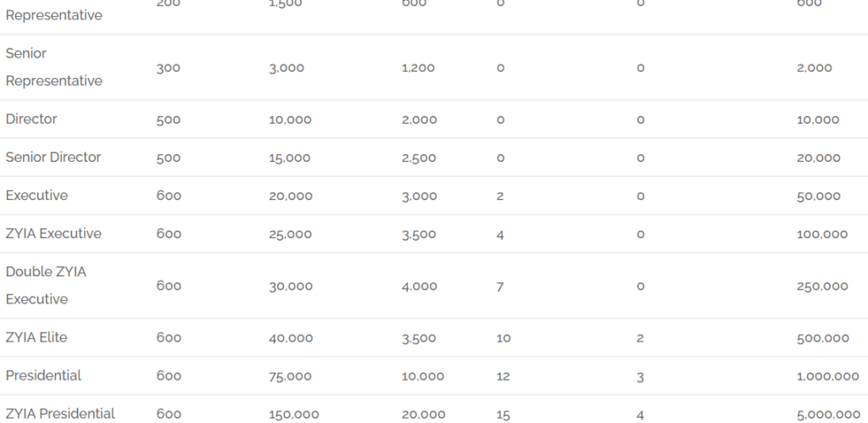Click the ZYIA Presidential row label

coord(60,414)
